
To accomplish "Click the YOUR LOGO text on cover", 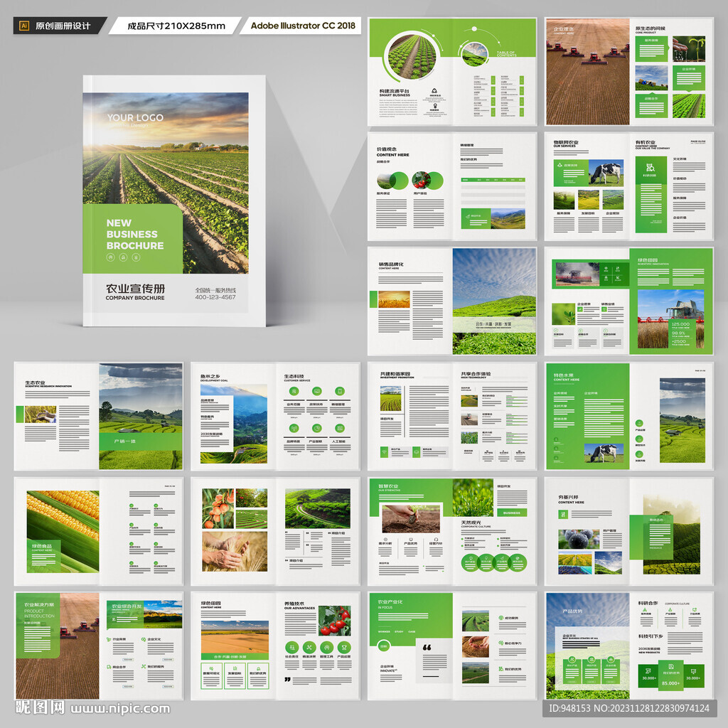I will click(135, 117).
